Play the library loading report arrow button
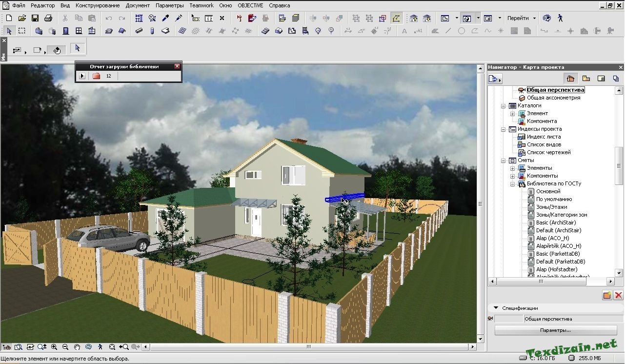Screen dimensions: 625x364 [x=82, y=76]
